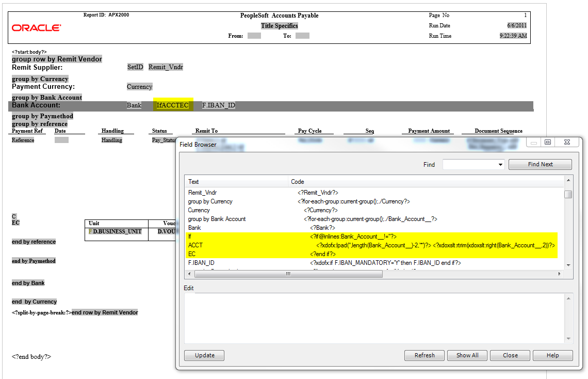Open Help from the Field Browser dialog
588x379 pixels.
tap(552, 355)
